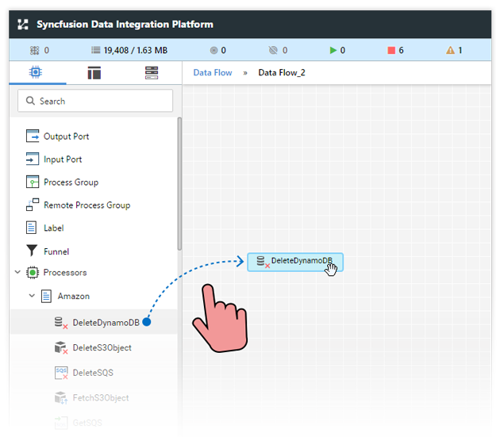Go to Data Flow breadcrumb link
Image resolution: width=504 pixels, height=437 pixels.
tap(213, 72)
